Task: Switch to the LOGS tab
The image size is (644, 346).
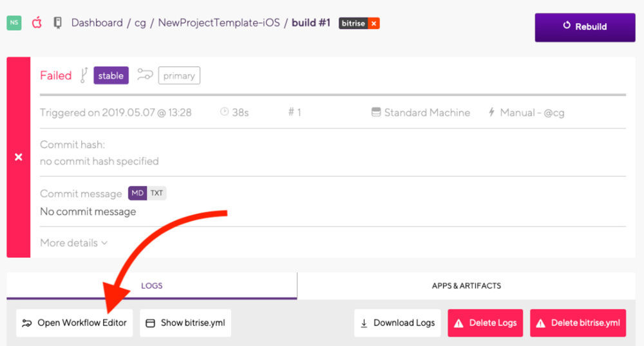Action: (x=151, y=285)
